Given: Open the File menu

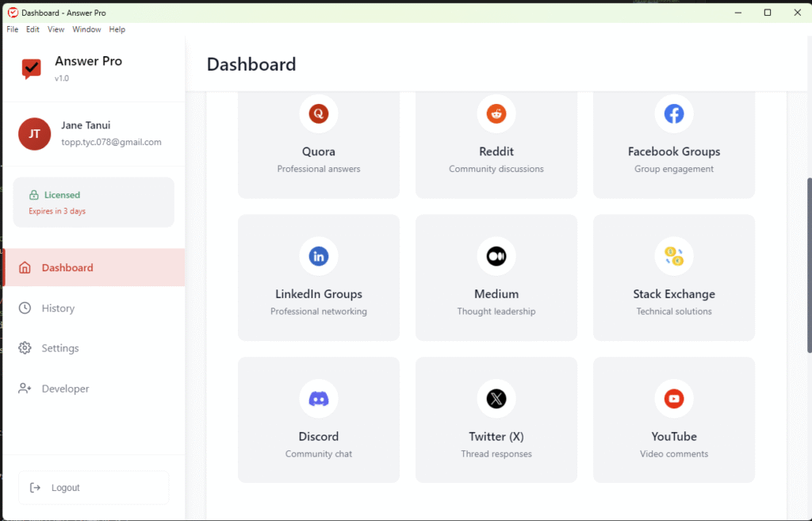Looking at the screenshot, I should pyautogui.click(x=13, y=29).
